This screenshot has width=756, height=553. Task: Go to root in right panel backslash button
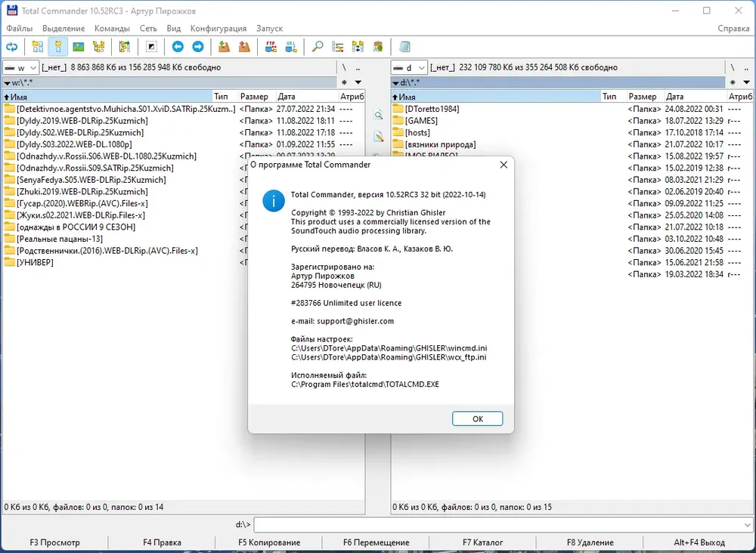pyautogui.click(x=733, y=67)
